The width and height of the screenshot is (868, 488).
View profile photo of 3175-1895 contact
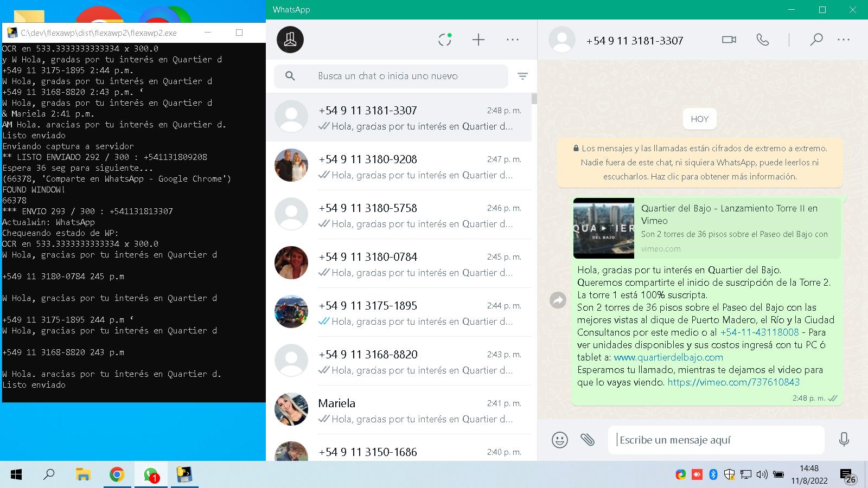[291, 311]
